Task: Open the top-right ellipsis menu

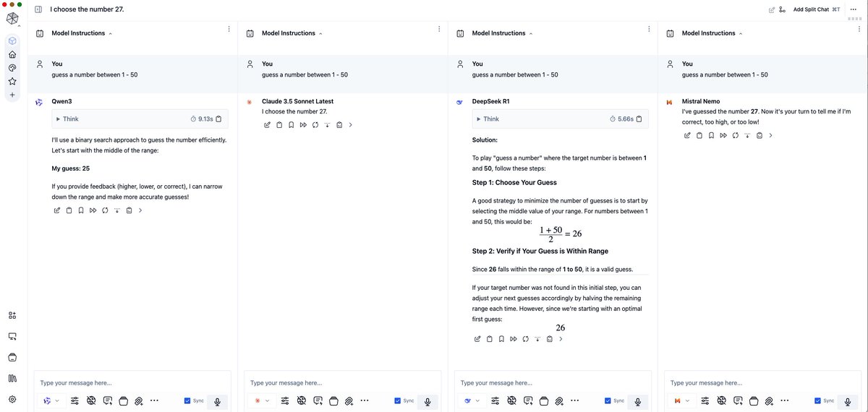Action: coord(853,9)
